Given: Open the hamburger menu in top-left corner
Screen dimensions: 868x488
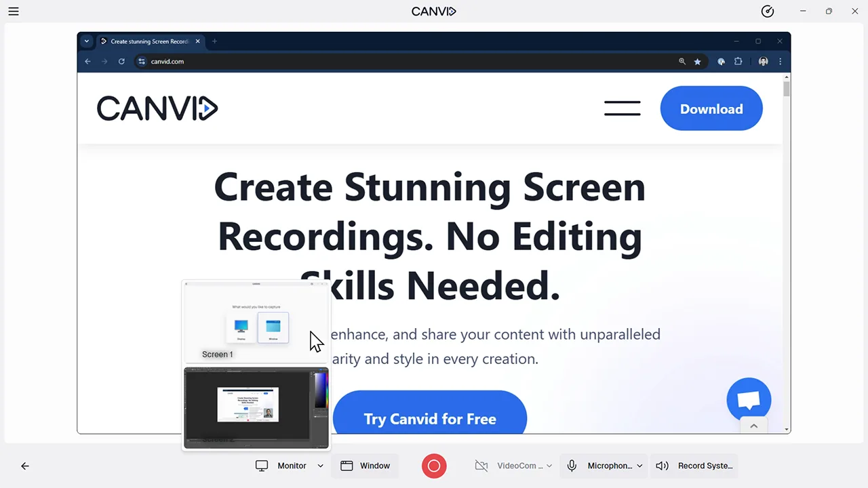Looking at the screenshot, I should coord(14,11).
